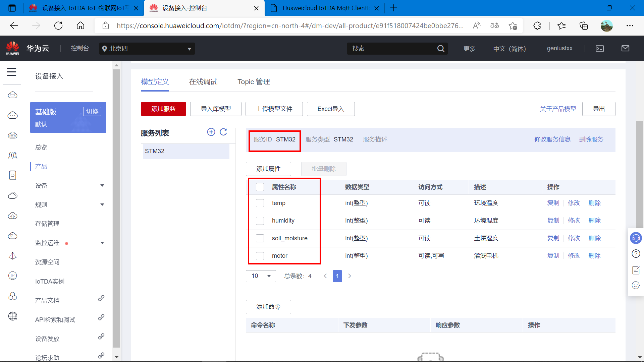Click 修改 for the motor attribute

coord(574,256)
